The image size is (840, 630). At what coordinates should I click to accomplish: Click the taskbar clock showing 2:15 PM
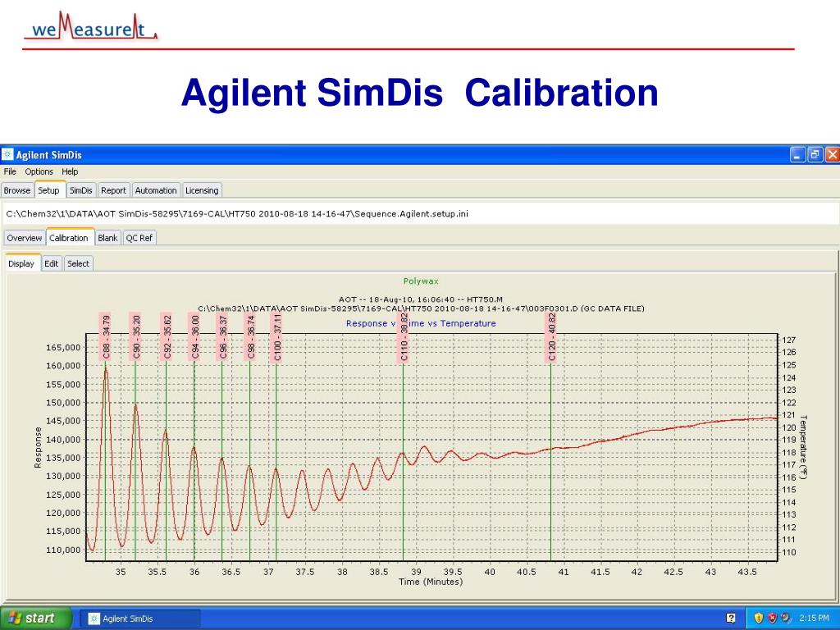815,619
